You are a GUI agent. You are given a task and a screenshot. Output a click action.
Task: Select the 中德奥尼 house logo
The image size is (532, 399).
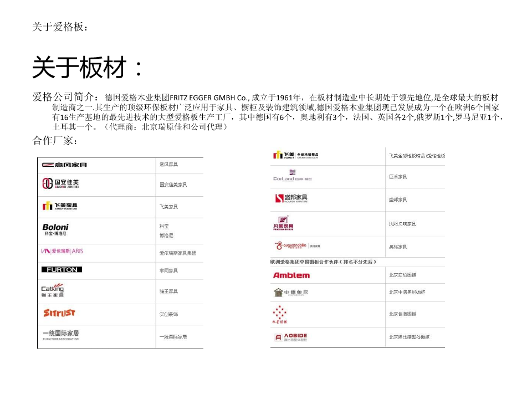[291, 292]
